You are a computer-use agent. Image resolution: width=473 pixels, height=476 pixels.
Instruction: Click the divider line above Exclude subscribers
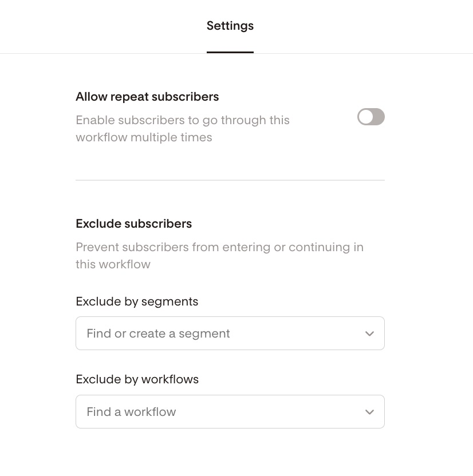pos(230,180)
